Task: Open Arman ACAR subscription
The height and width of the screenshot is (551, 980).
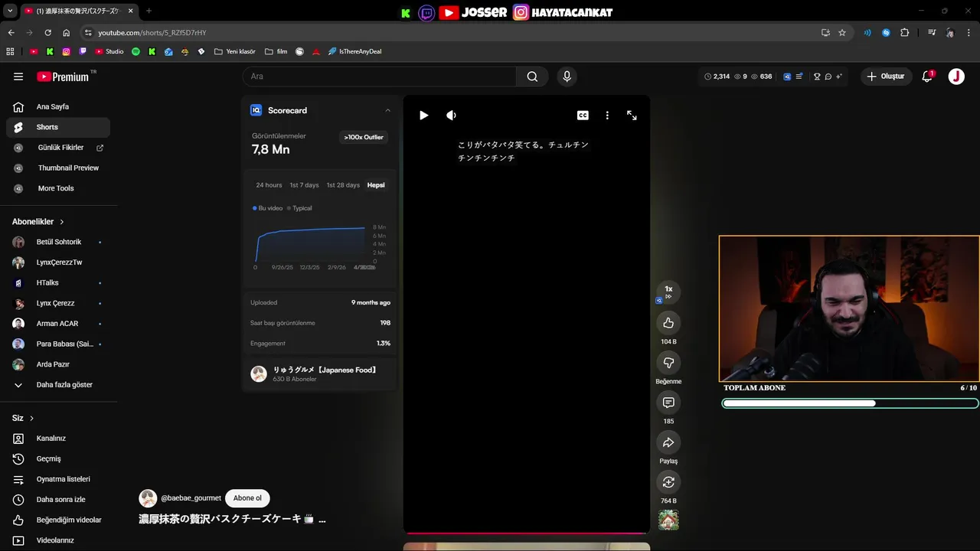Action: coord(59,324)
